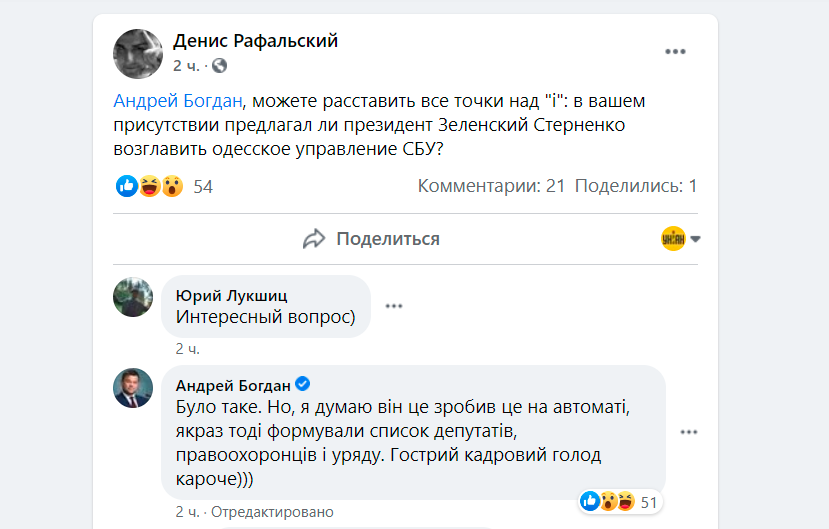Show Комментарии: 21 comments list
Viewport: 829px width, 529px height.
point(491,186)
